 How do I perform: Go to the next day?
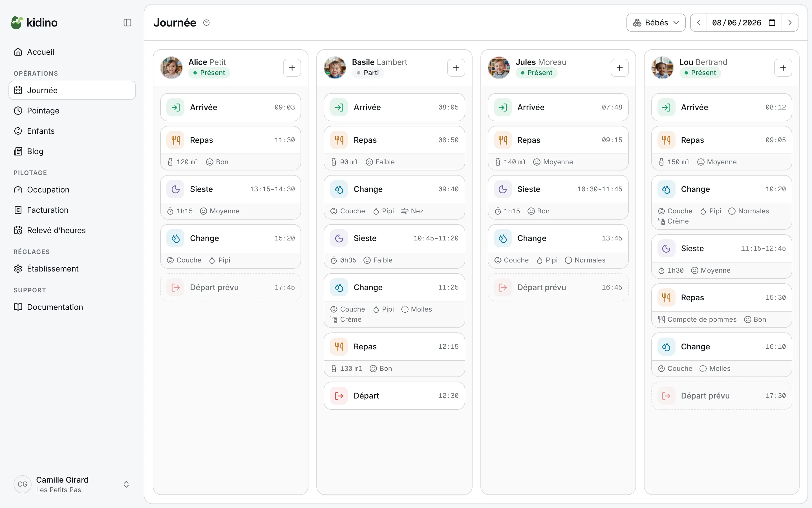(x=790, y=23)
